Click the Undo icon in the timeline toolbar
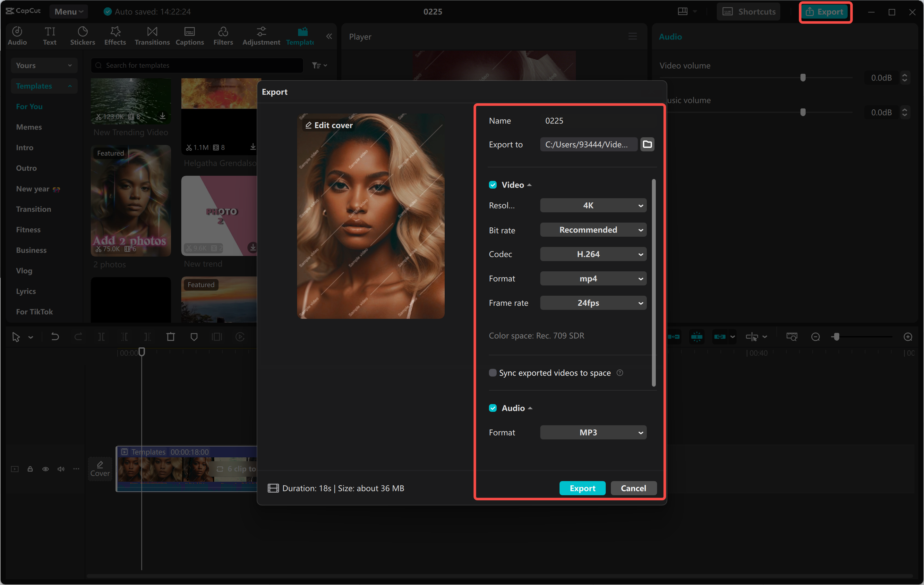This screenshot has width=924, height=585. click(x=55, y=336)
